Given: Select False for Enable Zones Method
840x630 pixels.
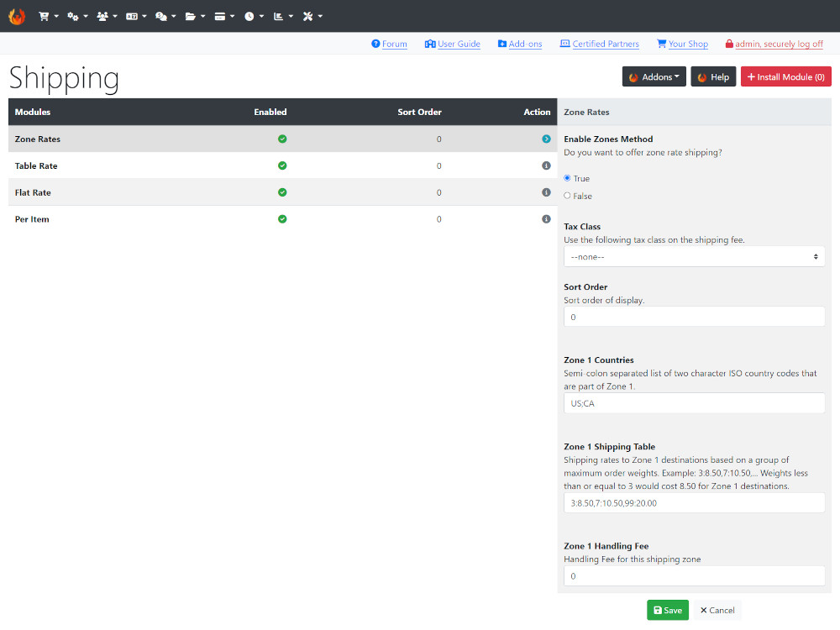Looking at the screenshot, I should [567, 196].
